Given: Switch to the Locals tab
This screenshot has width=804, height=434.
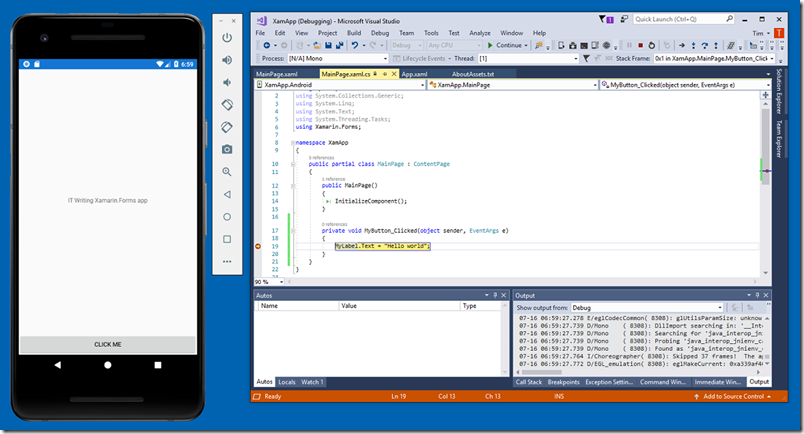Looking at the screenshot, I should coord(287,382).
